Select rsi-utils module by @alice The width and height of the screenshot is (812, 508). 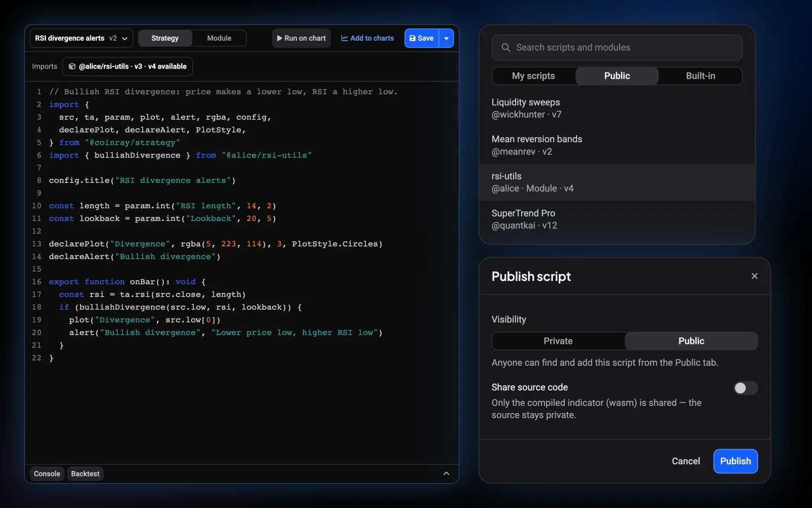coord(617,182)
